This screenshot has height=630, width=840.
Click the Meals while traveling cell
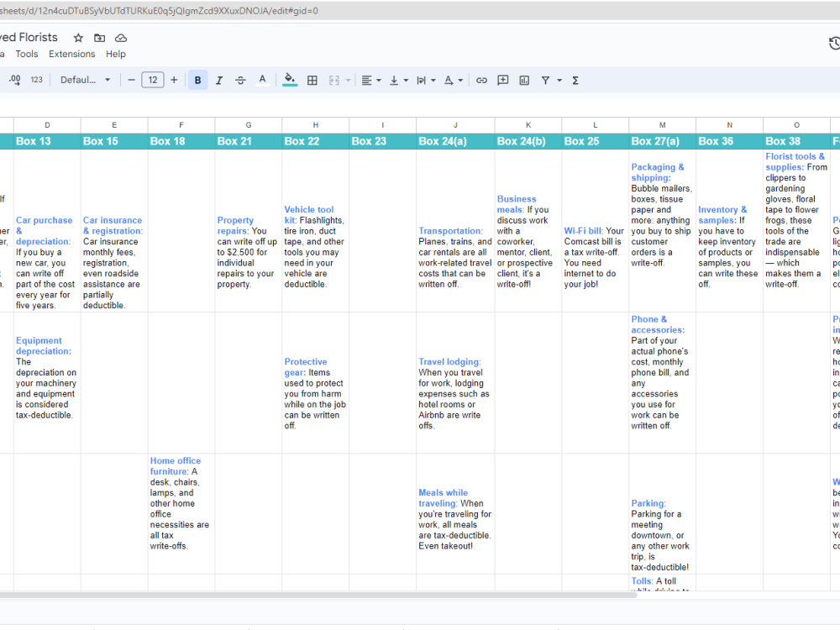coord(455,514)
